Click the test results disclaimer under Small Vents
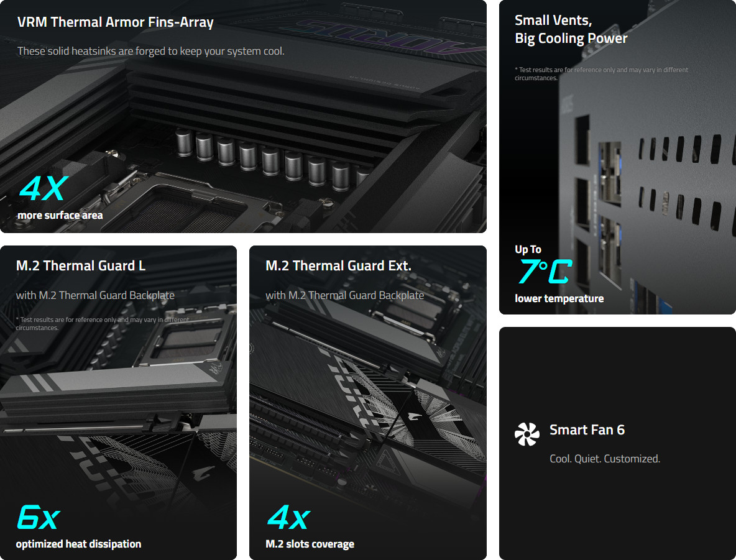Image resolution: width=736 pixels, height=560 pixels. point(601,74)
